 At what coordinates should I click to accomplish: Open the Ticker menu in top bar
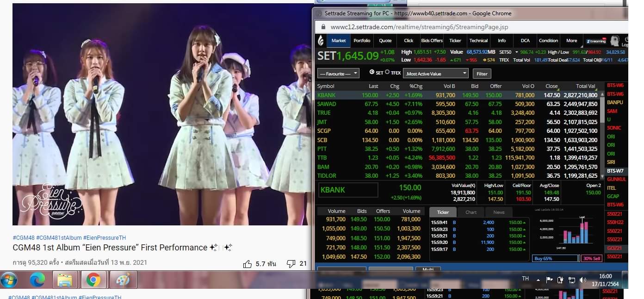click(x=455, y=41)
